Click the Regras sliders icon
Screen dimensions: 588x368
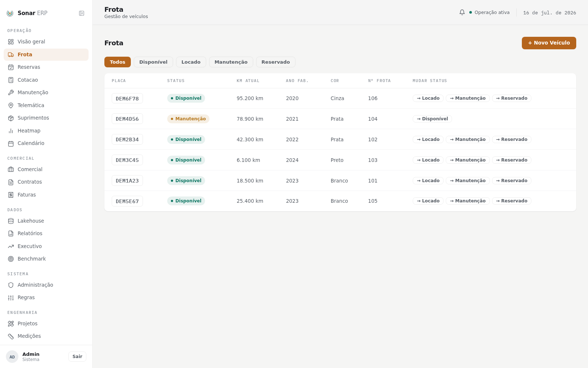11,298
